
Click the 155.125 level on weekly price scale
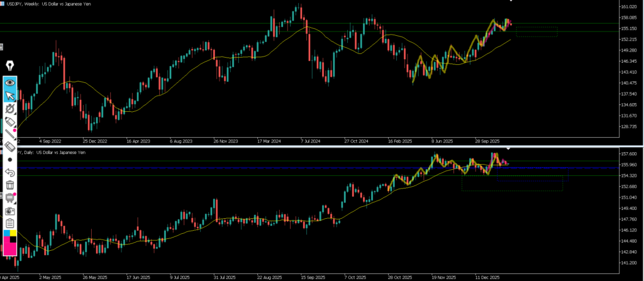(x=630, y=28)
